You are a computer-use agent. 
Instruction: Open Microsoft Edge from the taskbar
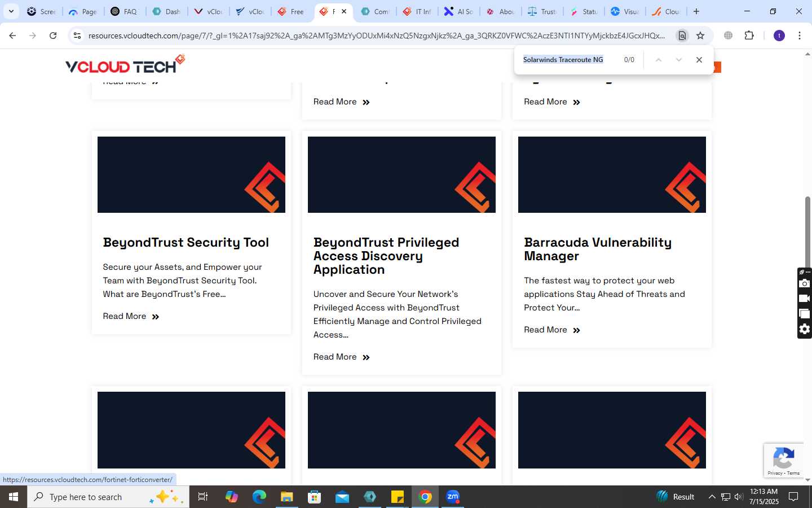[259, 497]
